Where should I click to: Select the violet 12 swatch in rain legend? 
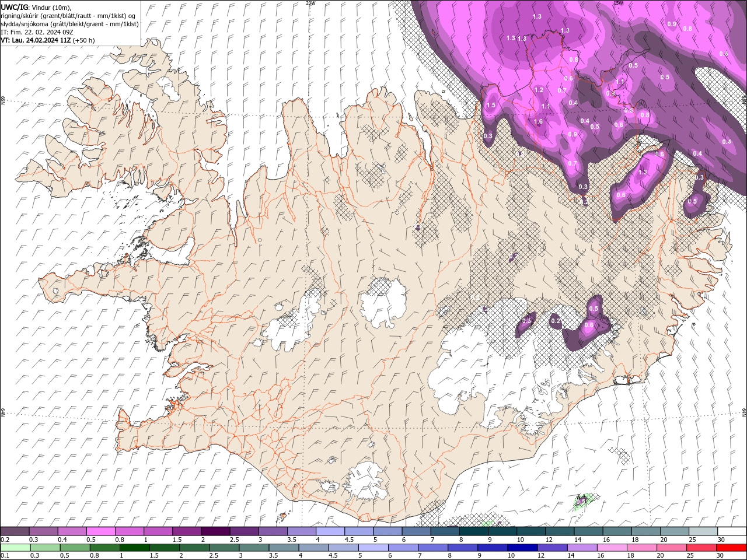tap(553, 548)
